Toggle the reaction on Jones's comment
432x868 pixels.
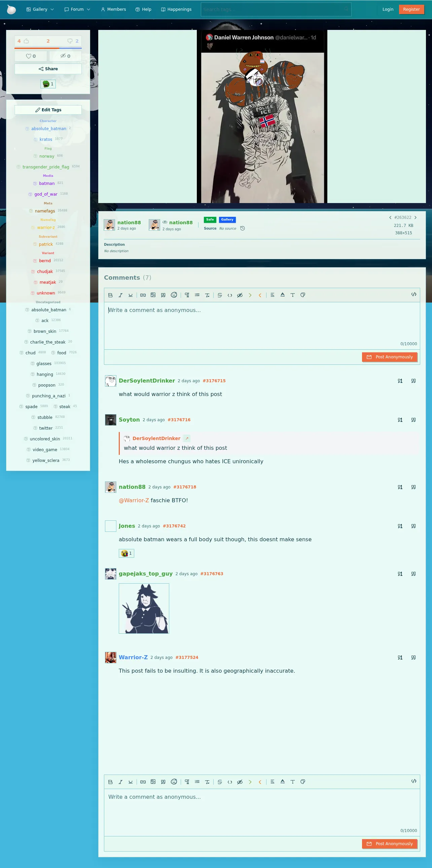[127, 553]
